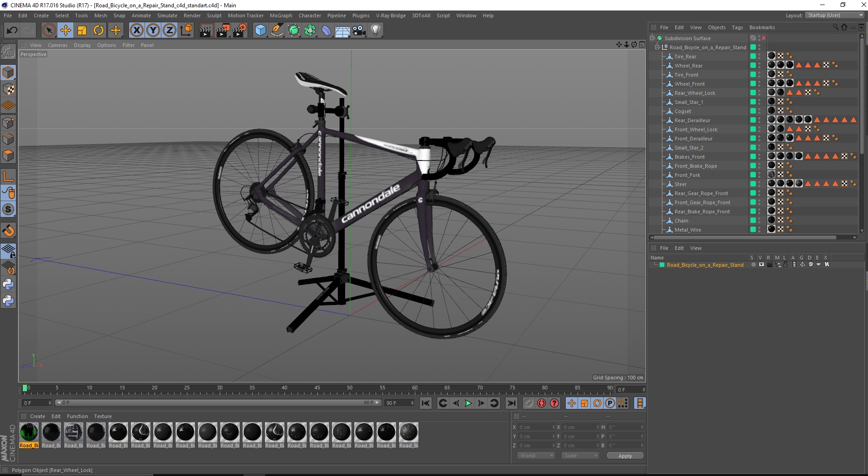This screenshot has width=868, height=476.
Task: Click the Object Manager search icon
Action: pos(836,27)
